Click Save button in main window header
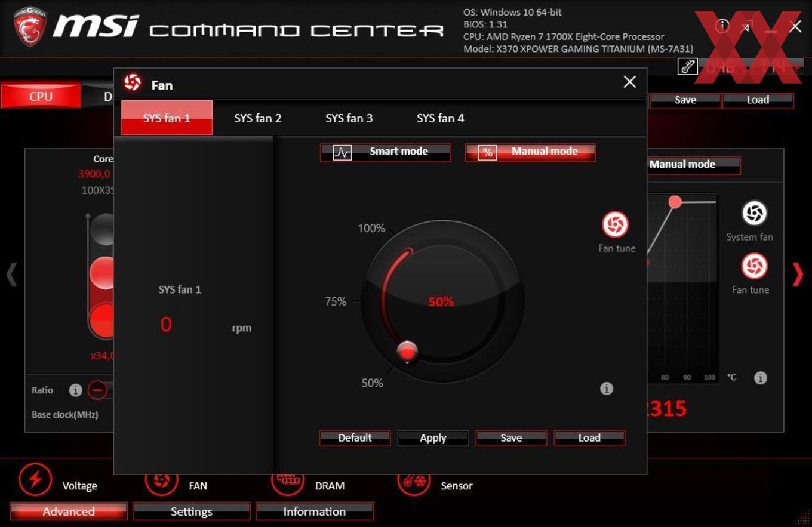812x527 pixels. pos(685,100)
